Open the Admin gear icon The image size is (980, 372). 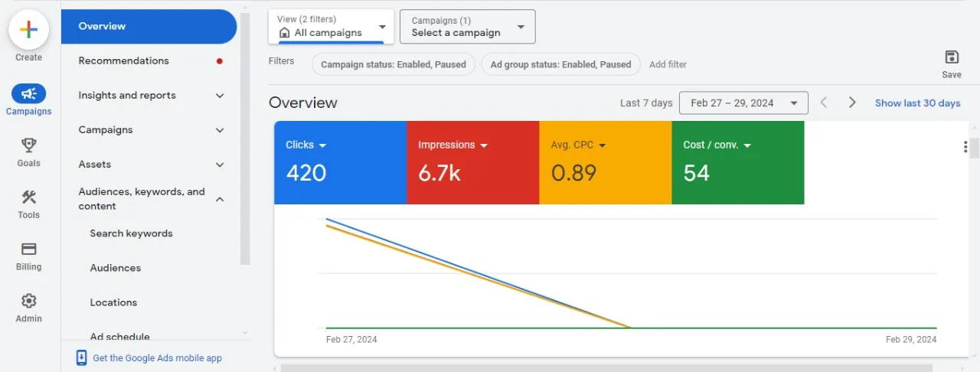pyautogui.click(x=29, y=301)
